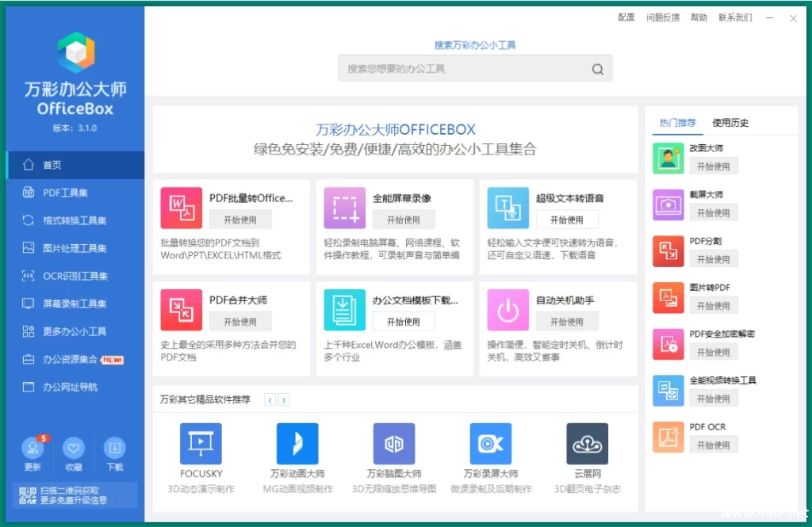Select the 超级文本转语音 text-to-speech icon
Image resolution: width=812 pixels, height=527 pixels.
click(x=507, y=208)
